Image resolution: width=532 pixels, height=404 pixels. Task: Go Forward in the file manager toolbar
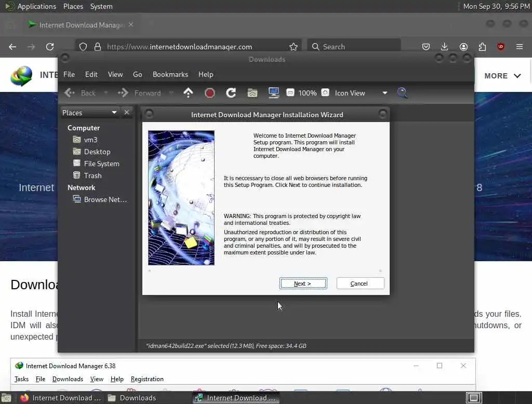(139, 93)
